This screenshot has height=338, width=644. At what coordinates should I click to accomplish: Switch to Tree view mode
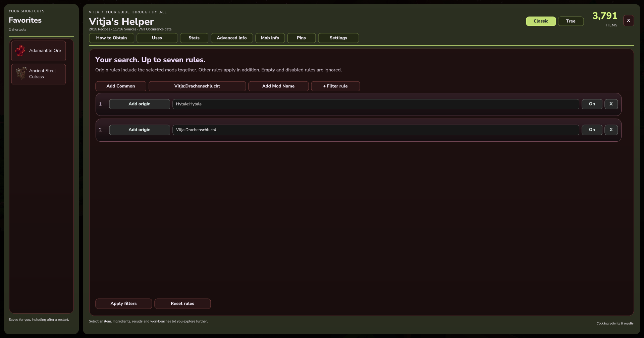click(x=571, y=21)
